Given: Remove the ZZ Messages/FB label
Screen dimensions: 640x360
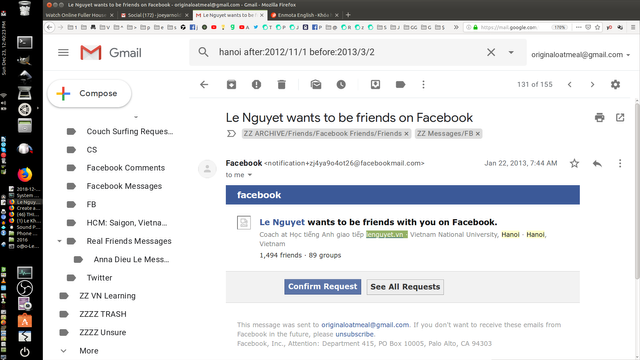Looking at the screenshot, I should pyautogui.click(x=478, y=133).
